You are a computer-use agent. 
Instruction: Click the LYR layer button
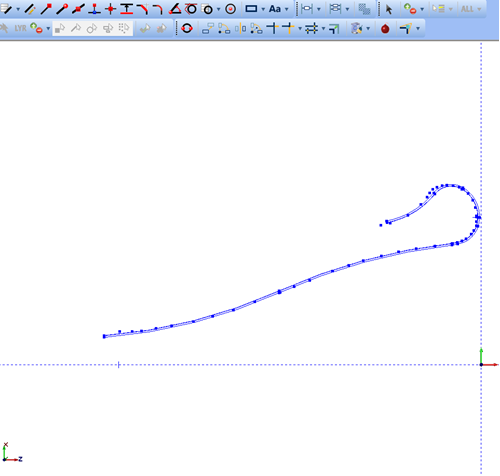coord(20,28)
